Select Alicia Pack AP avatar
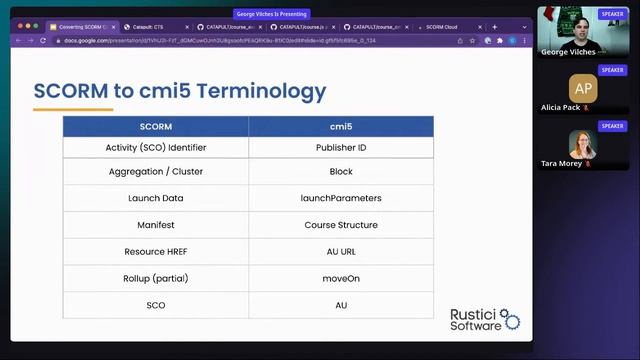 583,88
